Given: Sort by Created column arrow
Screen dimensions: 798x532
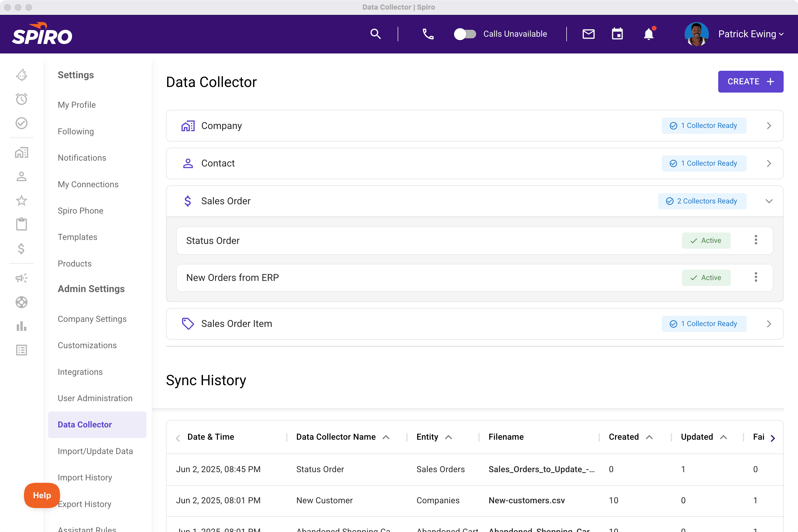Looking at the screenshot, I should (x=649, y=437).
